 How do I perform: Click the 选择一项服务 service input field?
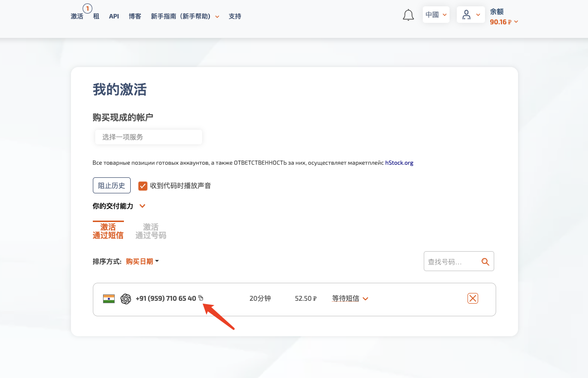tap(148, 137)
